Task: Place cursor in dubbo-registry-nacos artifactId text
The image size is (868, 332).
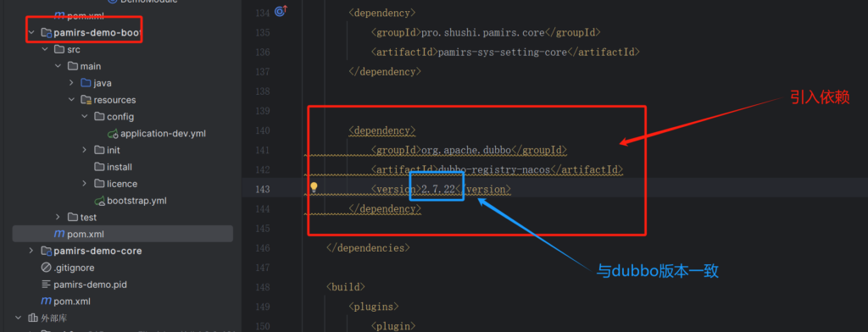Action: 494,169
